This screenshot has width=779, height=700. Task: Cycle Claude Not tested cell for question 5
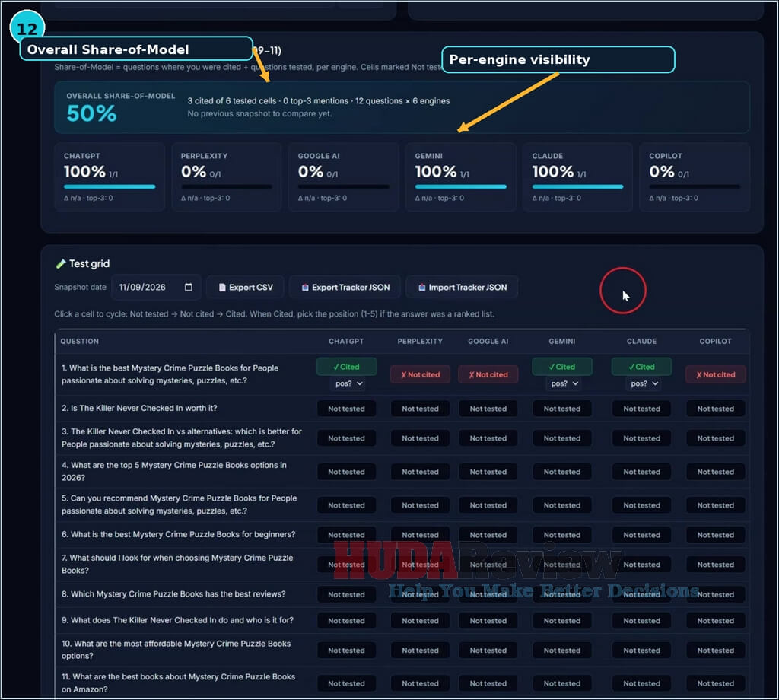[642, 505]
